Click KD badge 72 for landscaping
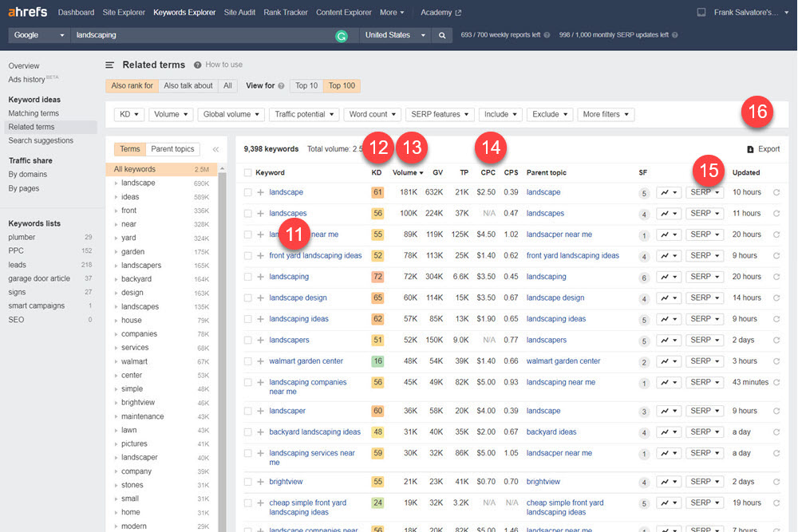Viewport: 798px width, 532px height. point(377,277)
